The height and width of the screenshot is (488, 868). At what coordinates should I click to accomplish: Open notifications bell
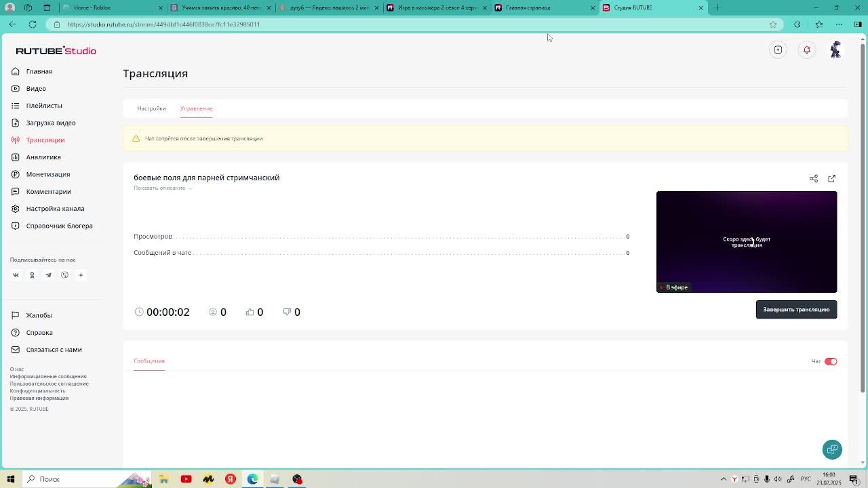(x=807, y=49)
